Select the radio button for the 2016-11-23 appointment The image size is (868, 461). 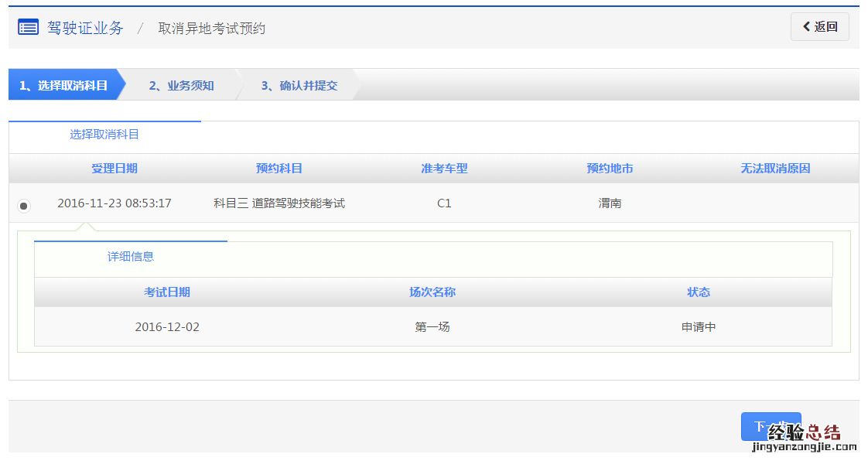point(24,206)
